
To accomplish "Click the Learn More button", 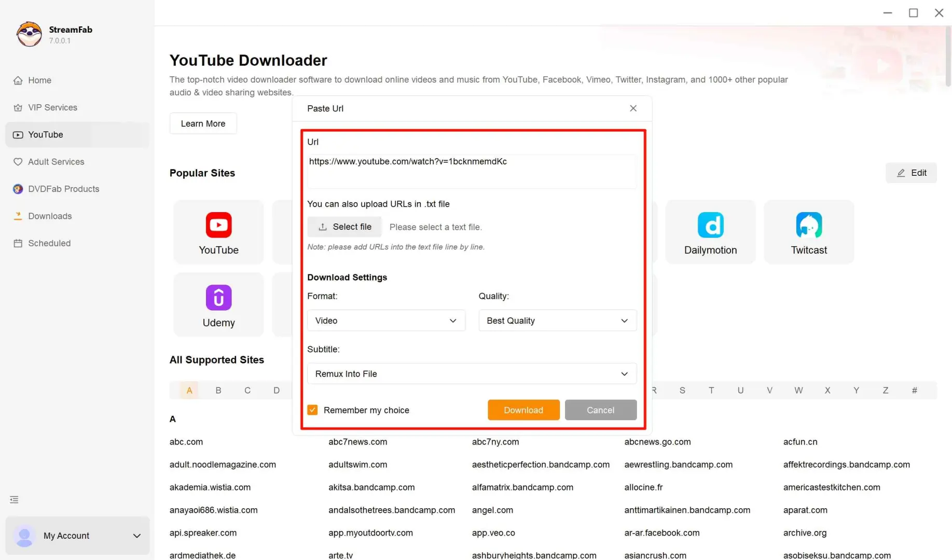I will (x=203, y=123).
